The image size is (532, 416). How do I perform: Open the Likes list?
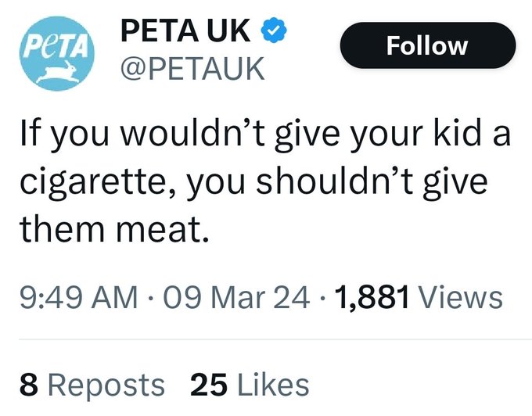[273, 385]
